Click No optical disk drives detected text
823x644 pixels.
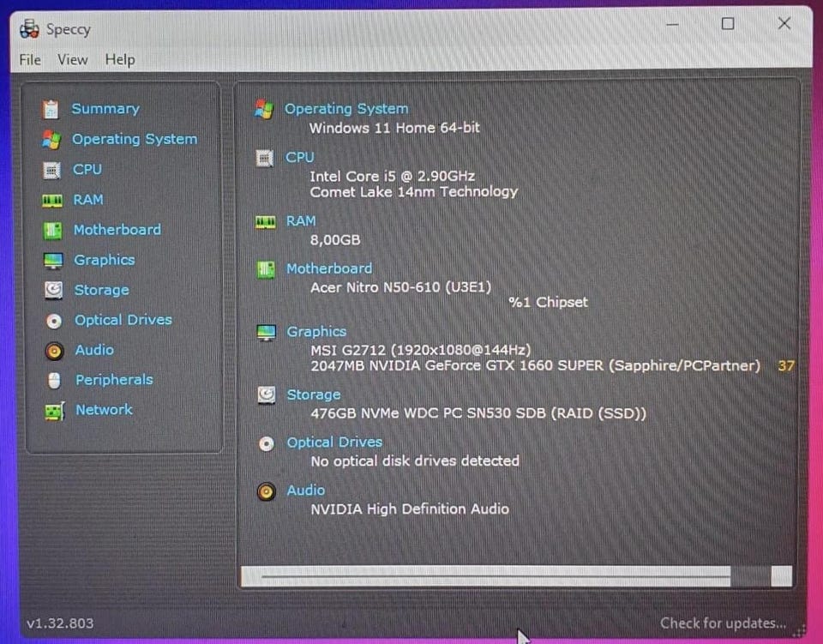[x=415, y=461]
